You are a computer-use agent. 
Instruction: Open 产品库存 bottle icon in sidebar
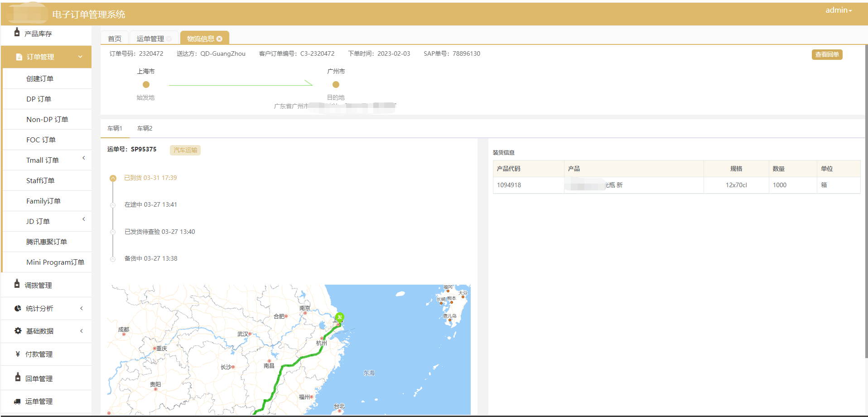17,32
